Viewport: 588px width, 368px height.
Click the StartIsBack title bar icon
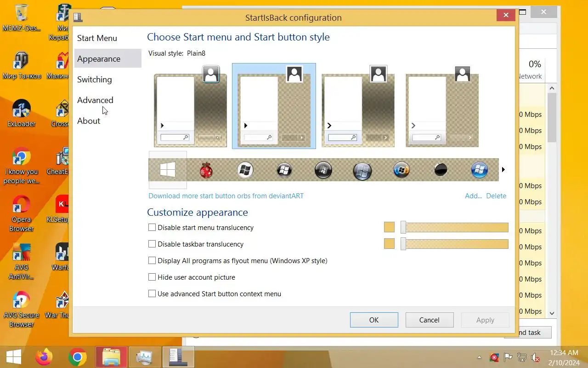(78, 17)
